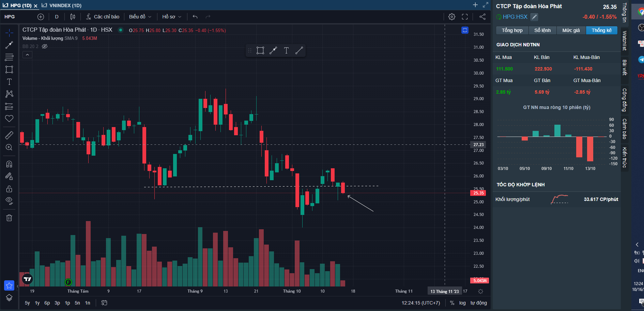Toggle auto scale 'tự động'
This screenshot has width=644, height=311.
coord(479,303)
